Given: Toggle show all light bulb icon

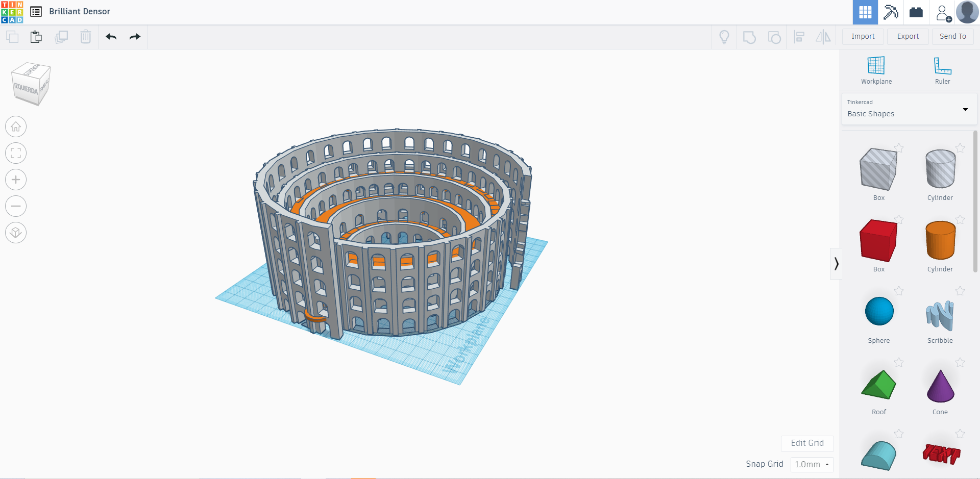Looking at the screenshot, I should coord(724,37).
